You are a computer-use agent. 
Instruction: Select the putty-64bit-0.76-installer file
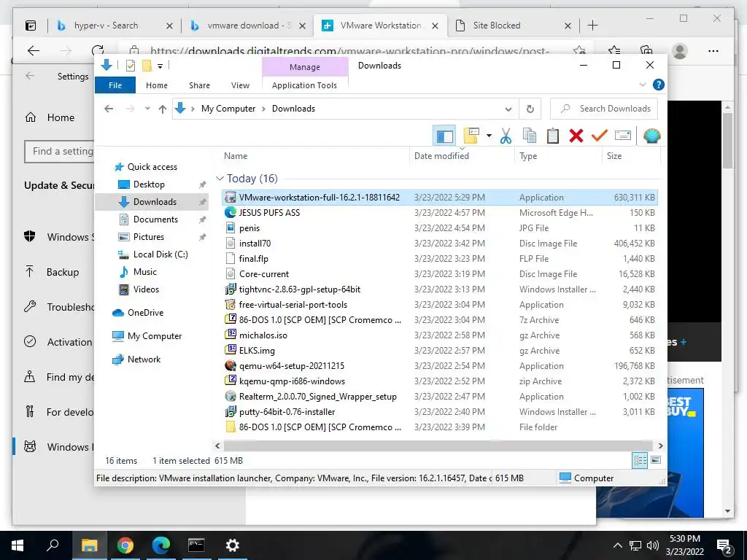click(440, 411)
